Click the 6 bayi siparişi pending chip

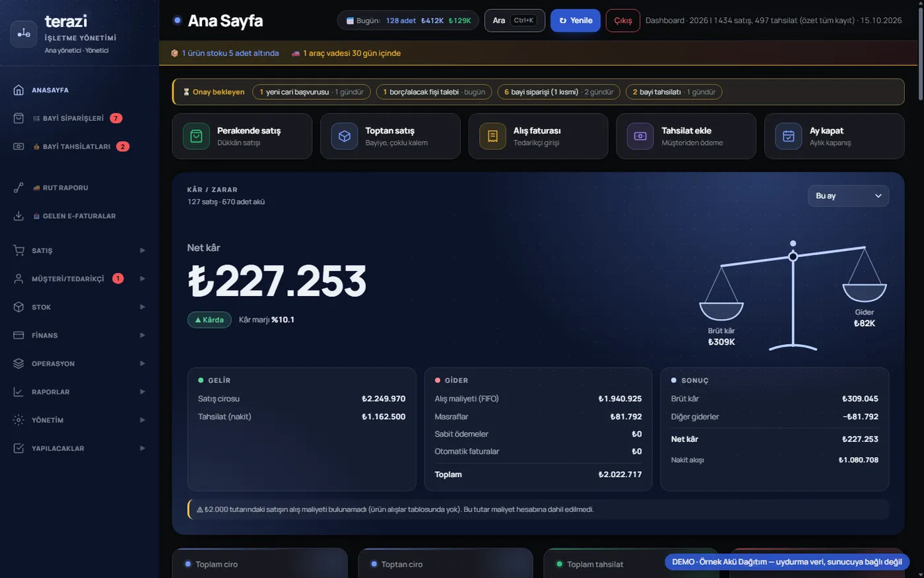pos(559,92)
